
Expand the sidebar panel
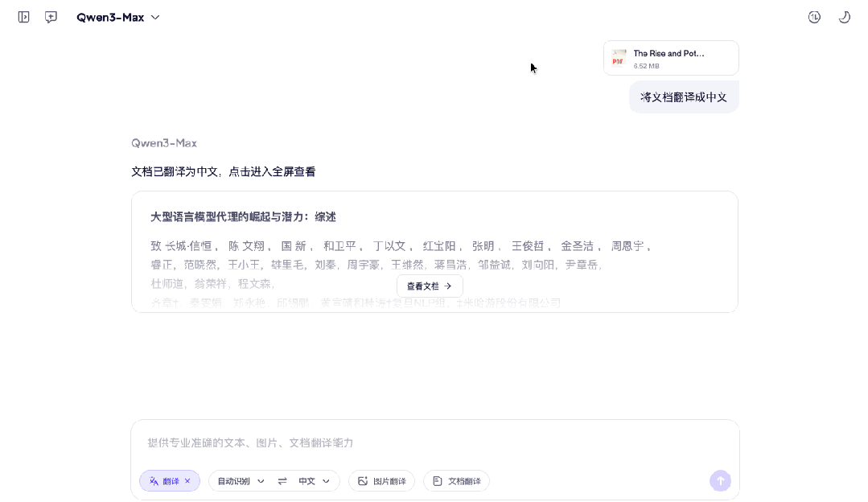point(23,17)
